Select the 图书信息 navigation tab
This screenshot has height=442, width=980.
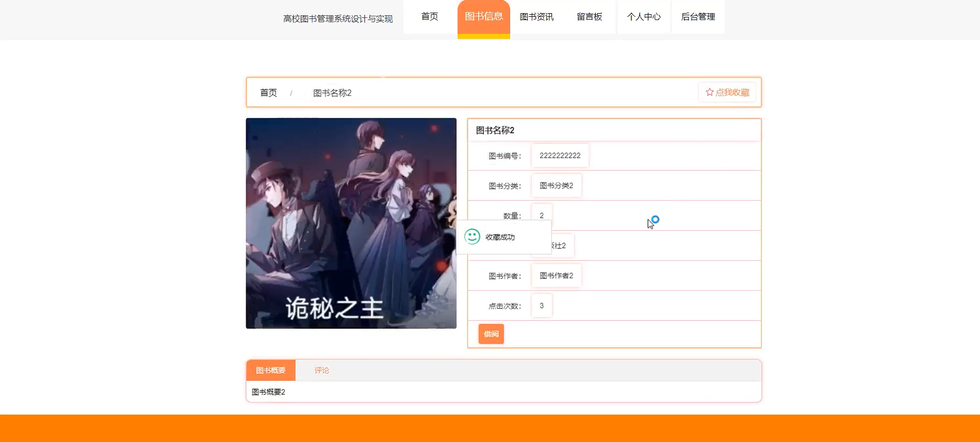point(484,17)
